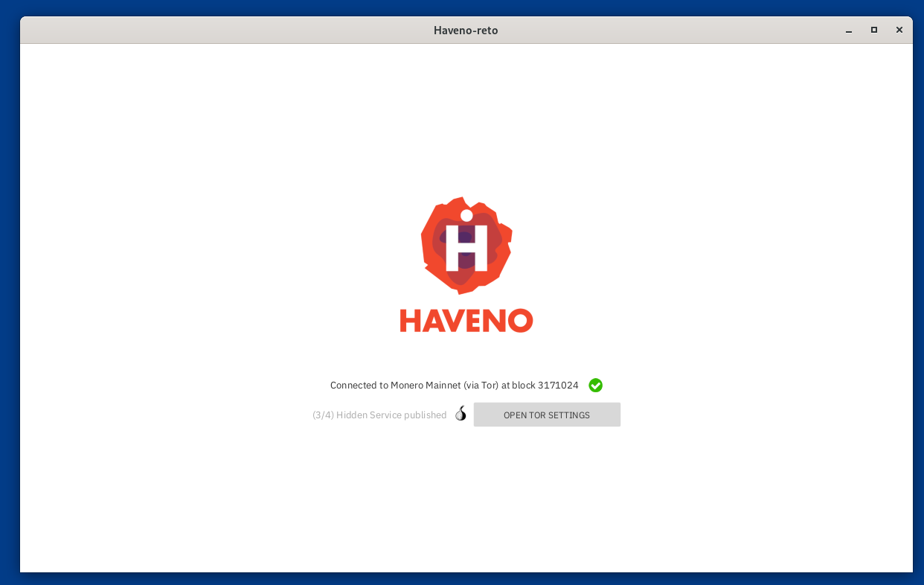Click the "(3/4) Hidden Service published" text
The width and height of the screenshot is (924, 585).
[x=379, y=415]
